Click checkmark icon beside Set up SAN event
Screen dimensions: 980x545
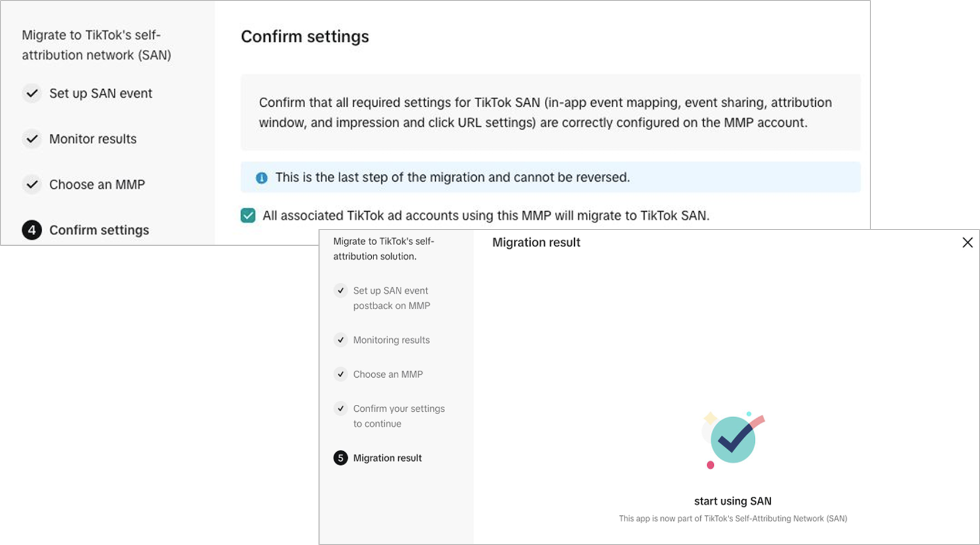tap(32, 93)
